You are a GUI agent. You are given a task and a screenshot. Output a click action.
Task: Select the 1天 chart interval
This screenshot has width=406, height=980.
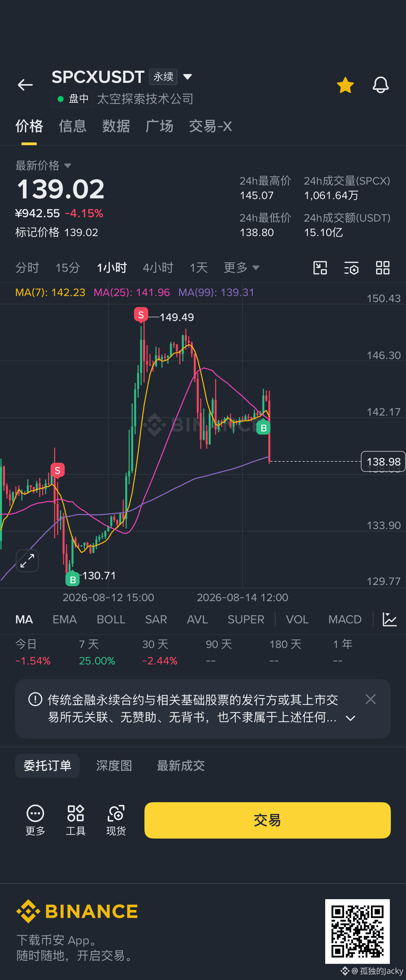point(199,268)
